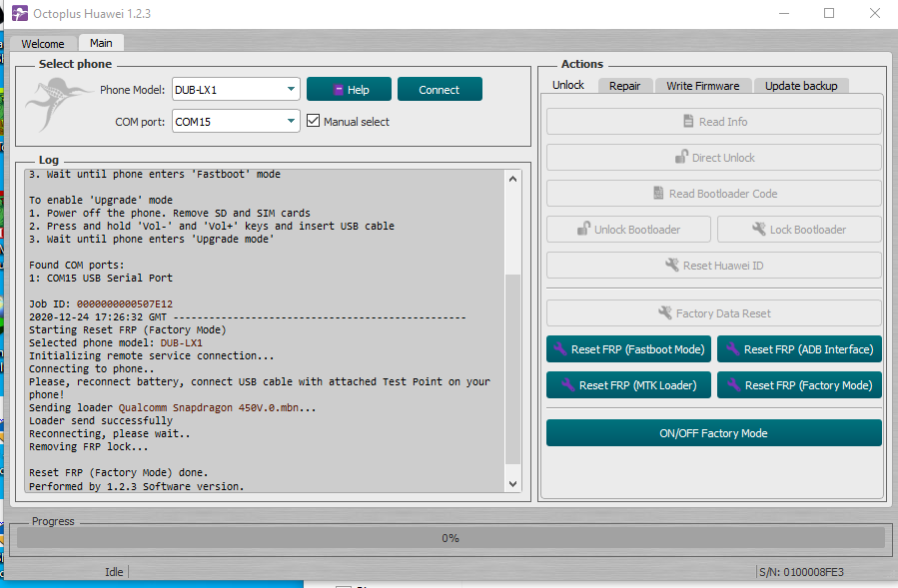Click 'Qualcomm Snapdragon 450V.0.mbn' in log
Viewport: 898px width, 588px height.
pos(208,407)
